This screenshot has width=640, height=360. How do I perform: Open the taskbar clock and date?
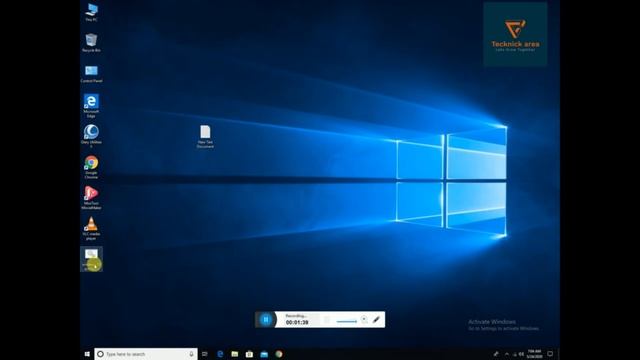[534, 354]
